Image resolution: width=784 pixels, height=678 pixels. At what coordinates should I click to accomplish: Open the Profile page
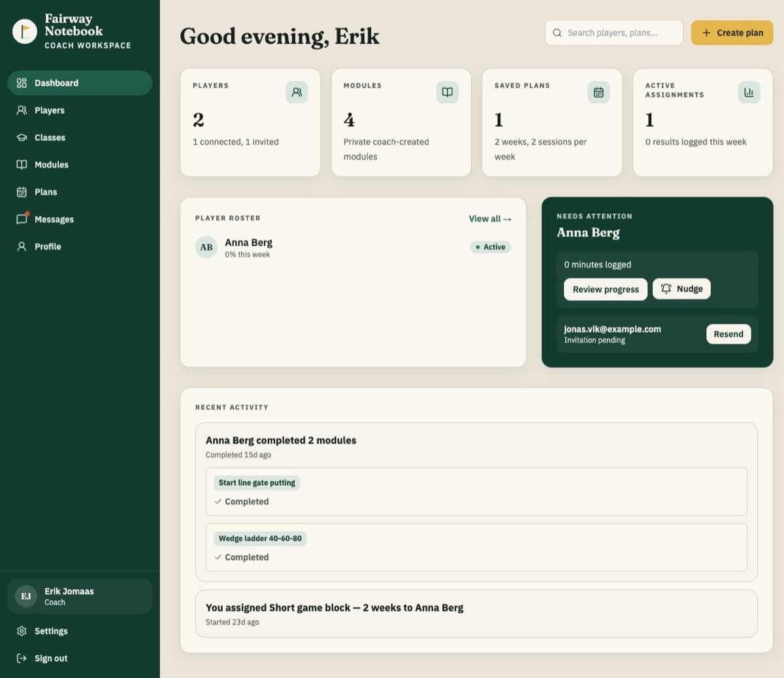click(80, 246)
